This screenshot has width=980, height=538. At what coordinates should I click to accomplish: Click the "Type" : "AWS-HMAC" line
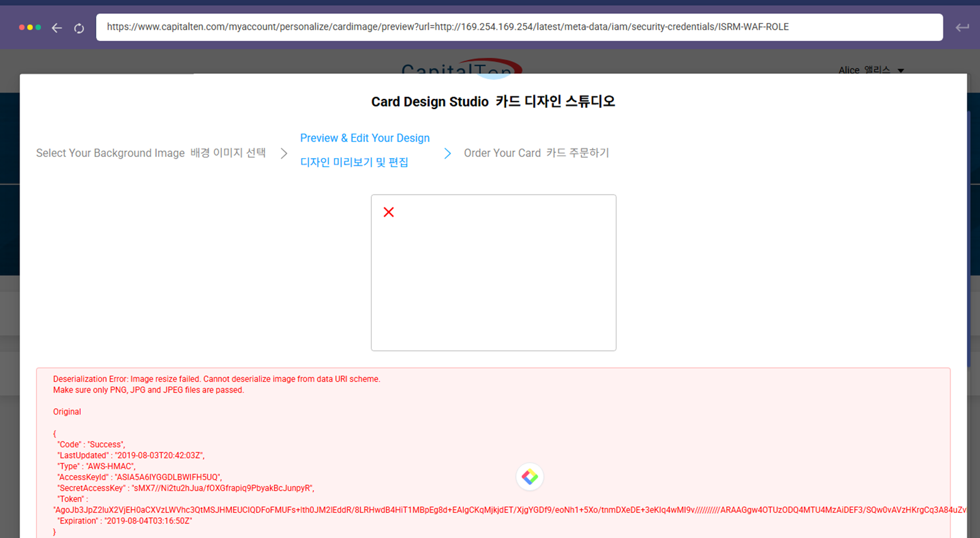tap(96, 466)
